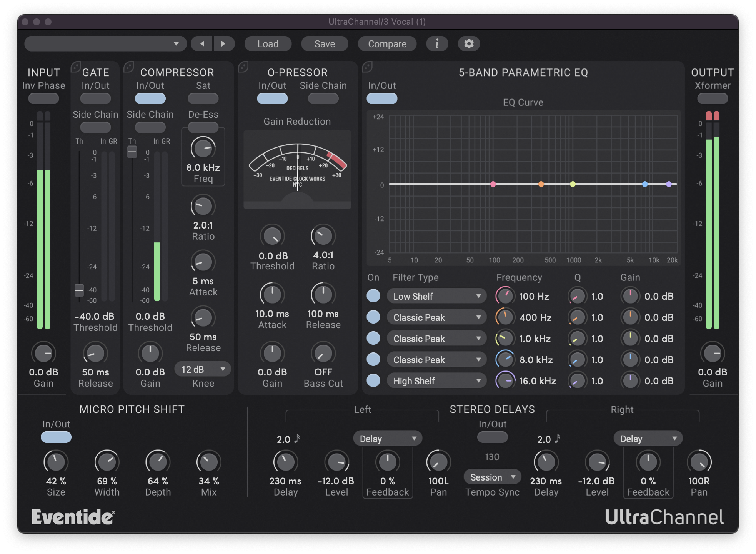
Task: Click the O-Pressor gain reduction meter
Action: (297, 170)
